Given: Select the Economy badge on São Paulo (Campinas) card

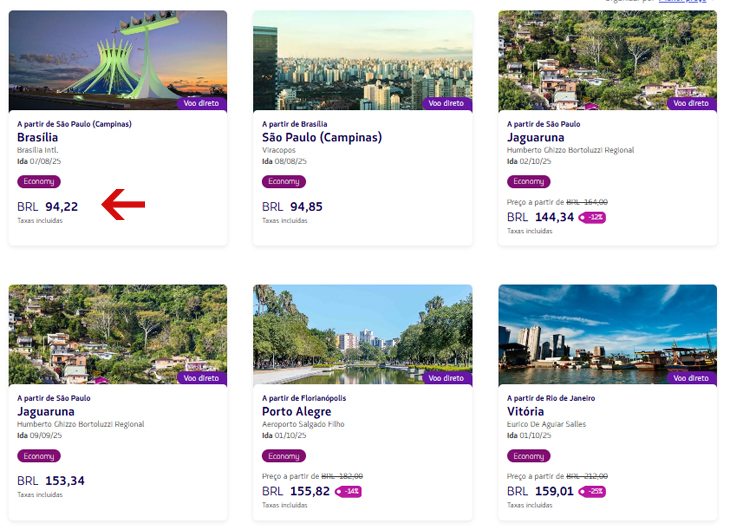Looking at the screenshot, I should click(x=284, y=181).
